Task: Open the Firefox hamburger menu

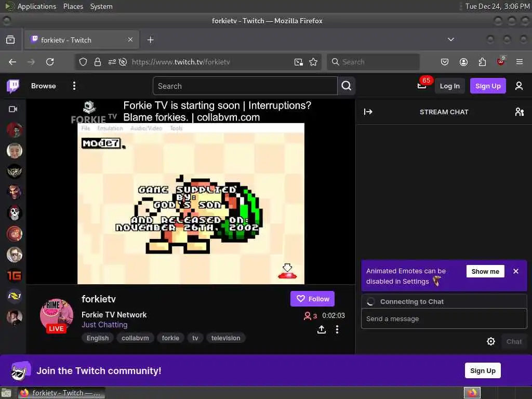Action: click(x=519, y=62)
